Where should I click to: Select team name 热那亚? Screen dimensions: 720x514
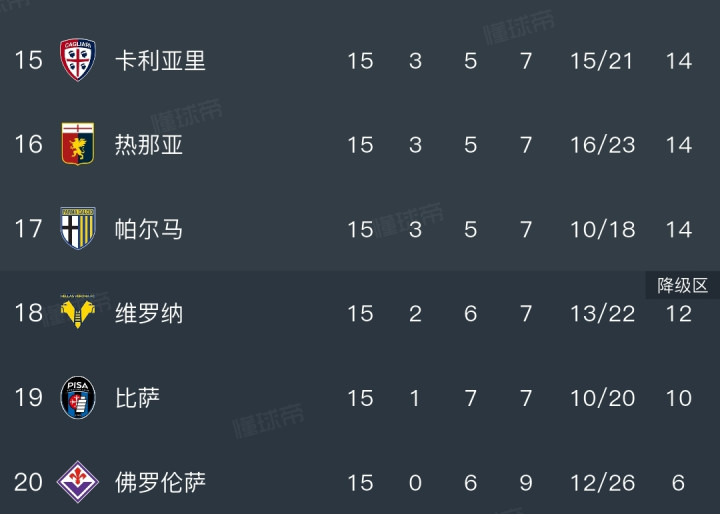pyautogui.click(x=149, y=145)
